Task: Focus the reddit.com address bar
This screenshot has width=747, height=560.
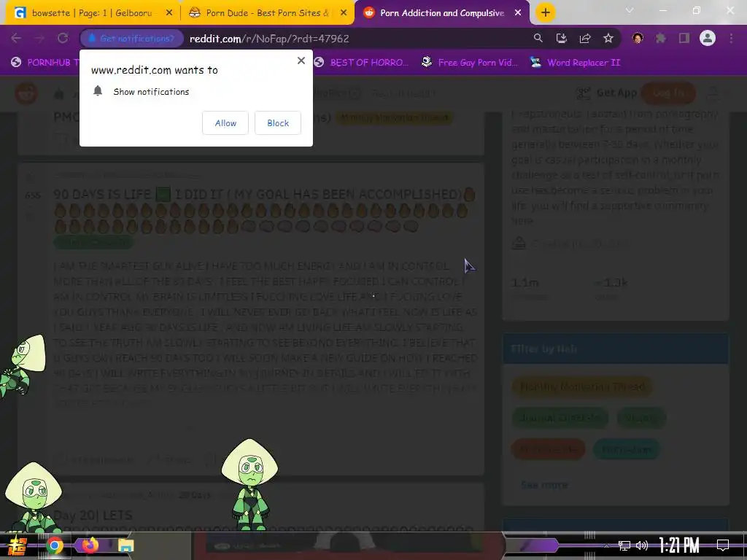Action: click(x=269, y=39)
